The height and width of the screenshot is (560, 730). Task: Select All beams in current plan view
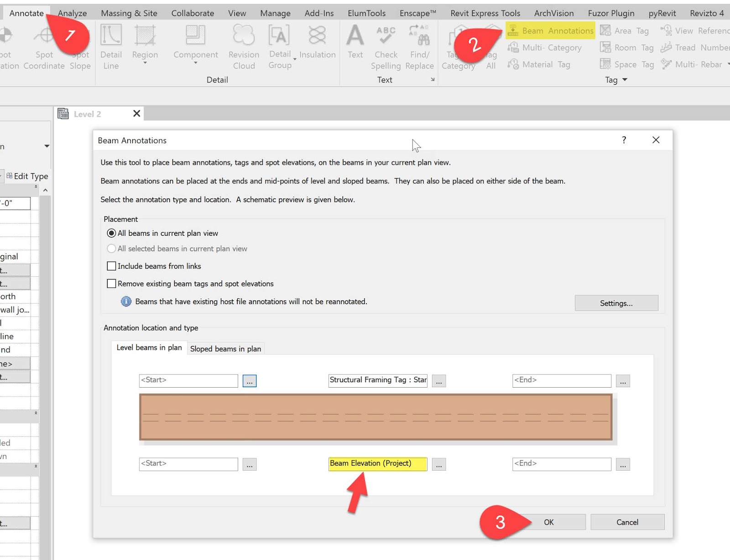point(111,233)
